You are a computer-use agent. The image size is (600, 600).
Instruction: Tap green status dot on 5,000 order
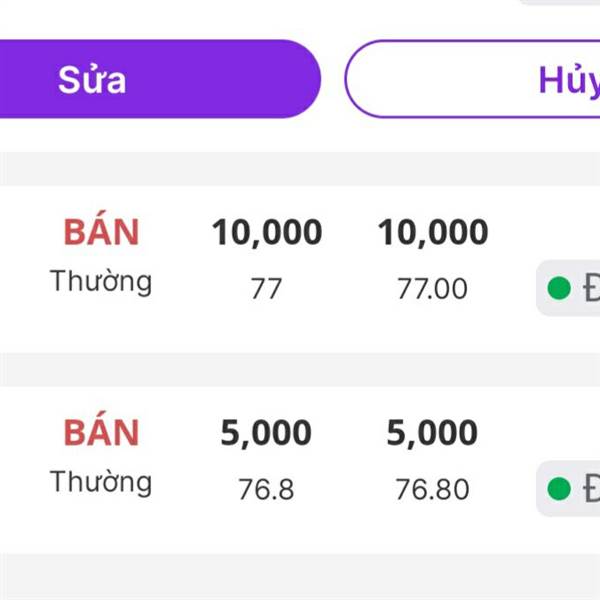560,489
